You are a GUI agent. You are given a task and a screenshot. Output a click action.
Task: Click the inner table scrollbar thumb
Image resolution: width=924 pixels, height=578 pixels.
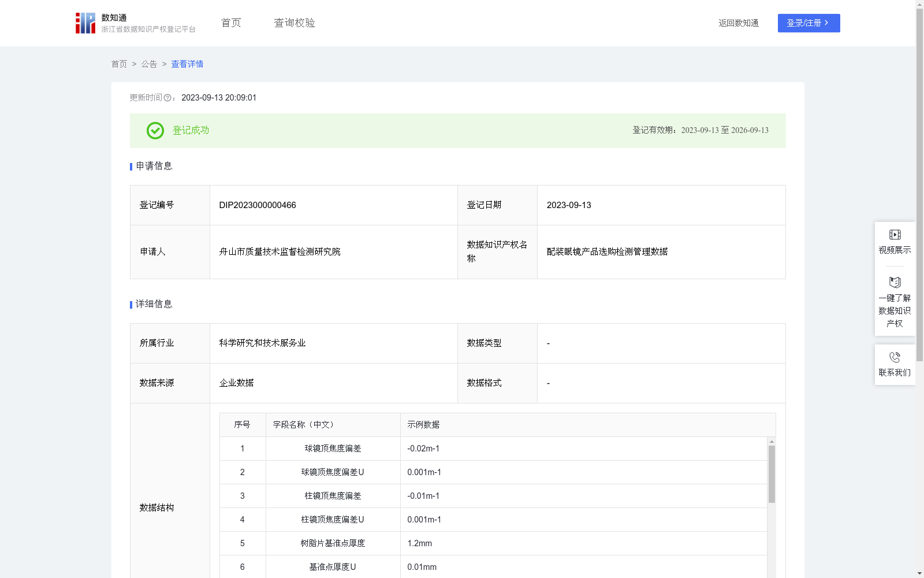[772, 474]
